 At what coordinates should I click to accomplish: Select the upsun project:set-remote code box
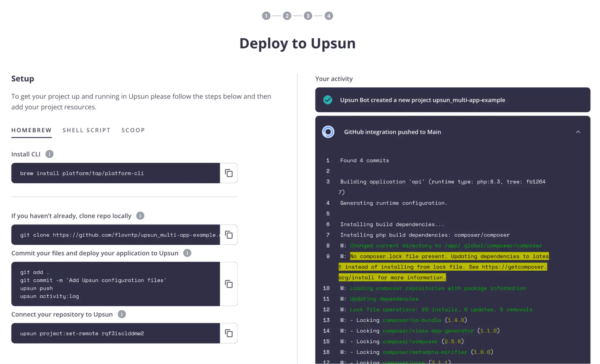[x=116, y=333]
